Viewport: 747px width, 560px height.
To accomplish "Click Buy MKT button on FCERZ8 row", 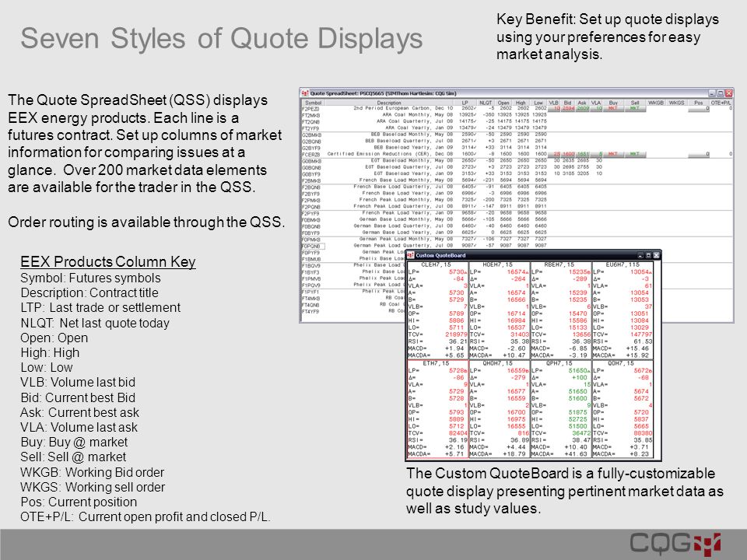I will click(613, 154).
